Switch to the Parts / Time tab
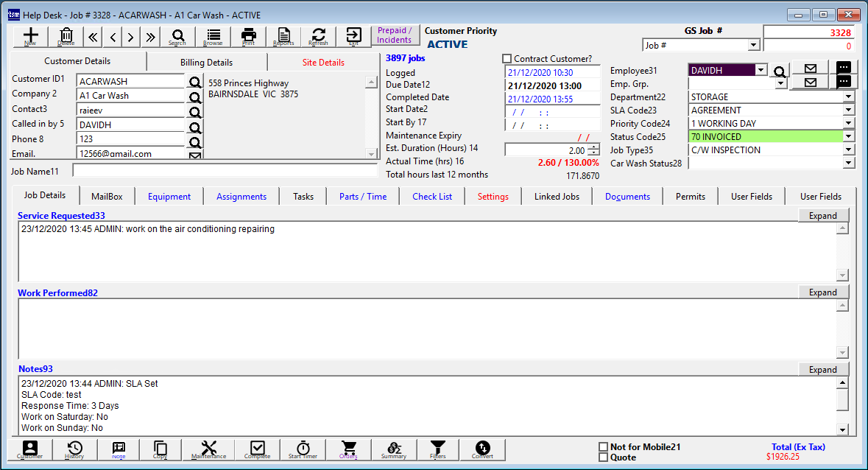The height and width of the screenshot is (470, 868). click(x=362, y=197)
